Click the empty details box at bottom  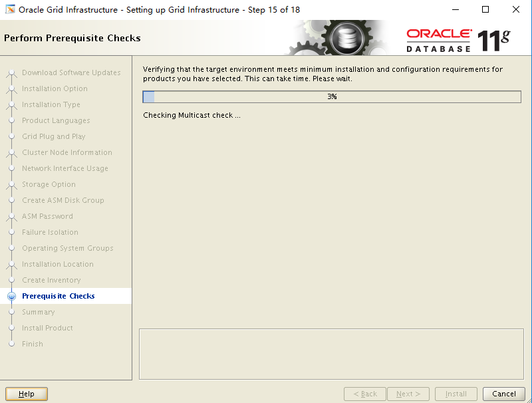coord(331,354)
